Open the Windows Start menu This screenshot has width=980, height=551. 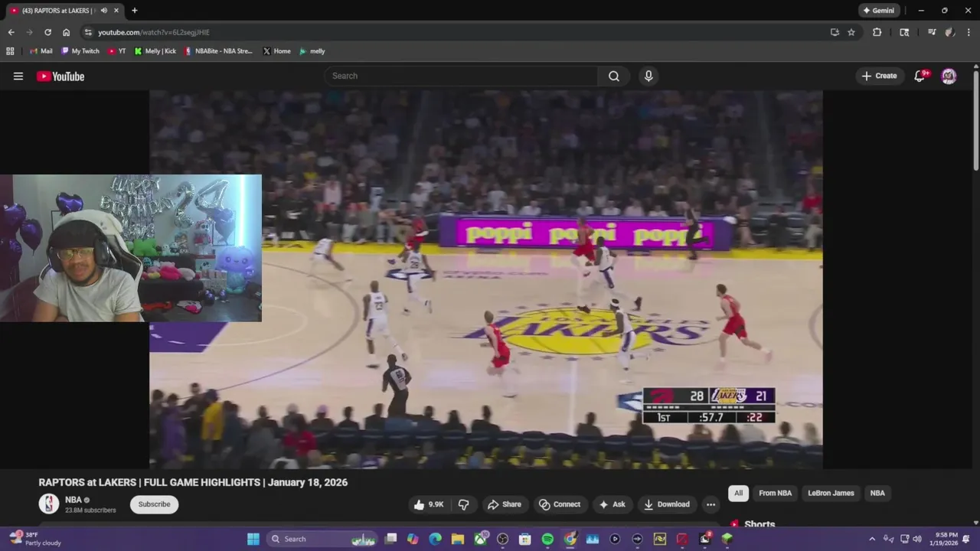coord(253,539)
